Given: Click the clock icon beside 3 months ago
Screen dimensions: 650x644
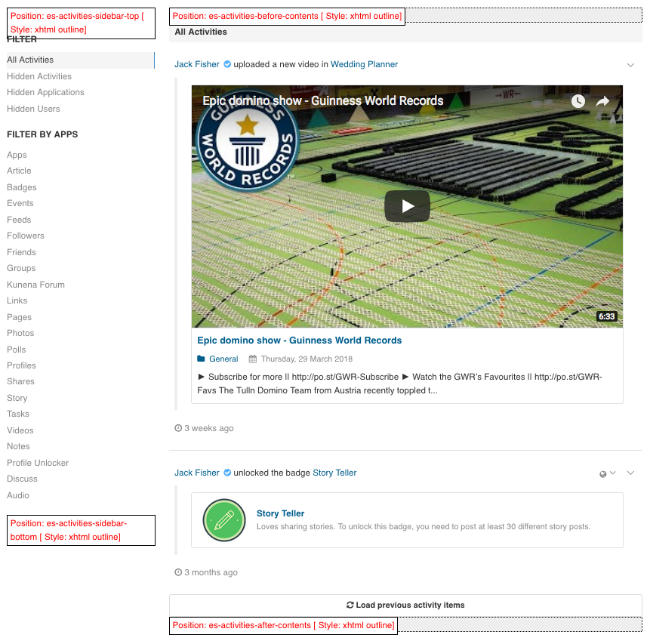Looking at the screenshot, I should click(x=178, y=572).
